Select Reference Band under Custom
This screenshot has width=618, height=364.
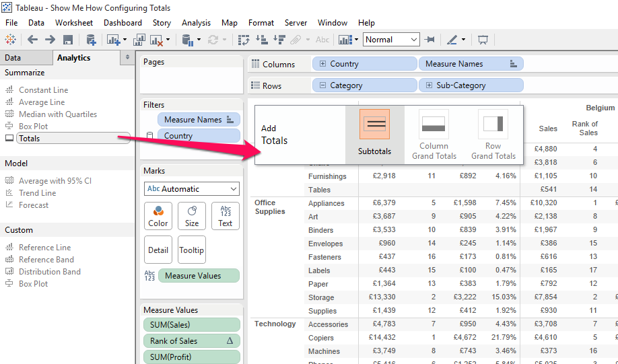pos(46,260)
